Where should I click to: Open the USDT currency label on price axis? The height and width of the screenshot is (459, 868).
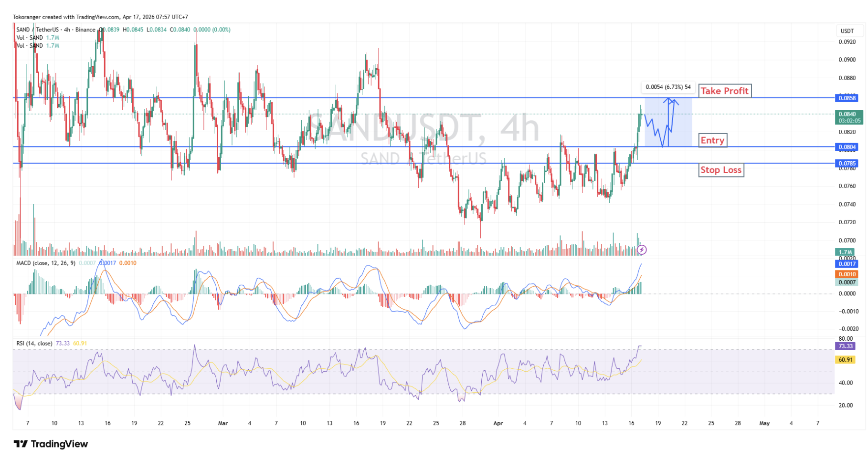pyautogui.click(x=847, y=31)
